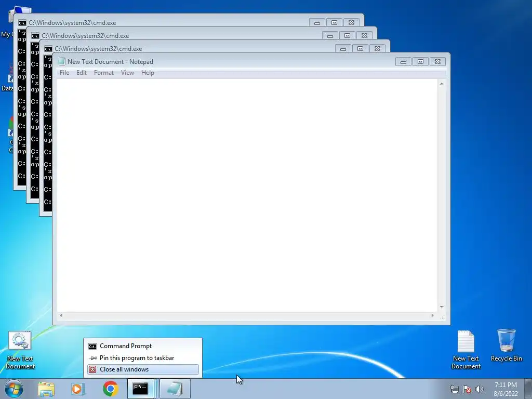
Task: Click Notepad horizontal scrollbar right arrow
Action: [432, 315]
